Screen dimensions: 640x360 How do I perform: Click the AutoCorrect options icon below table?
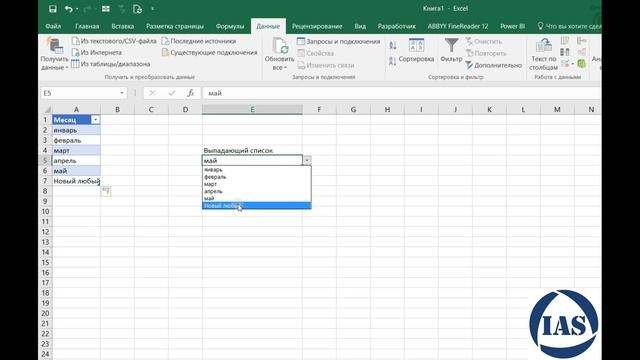(x=106, y=191)
